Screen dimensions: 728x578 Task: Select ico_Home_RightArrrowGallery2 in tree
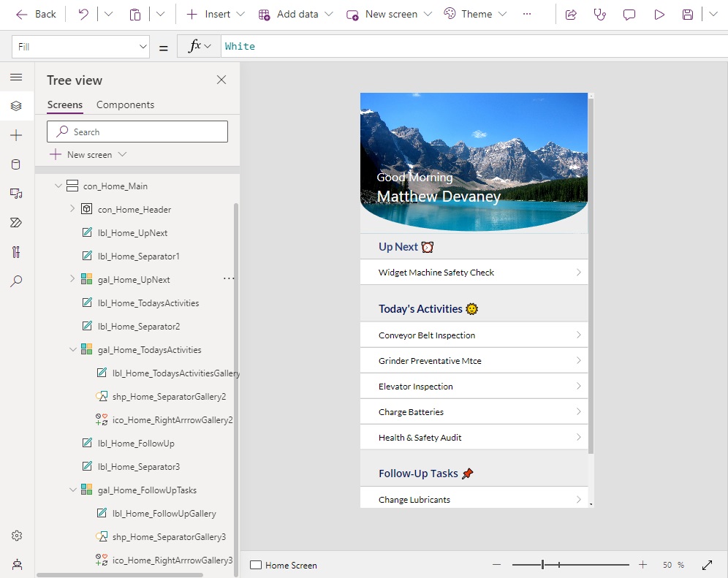click(172, 420)
